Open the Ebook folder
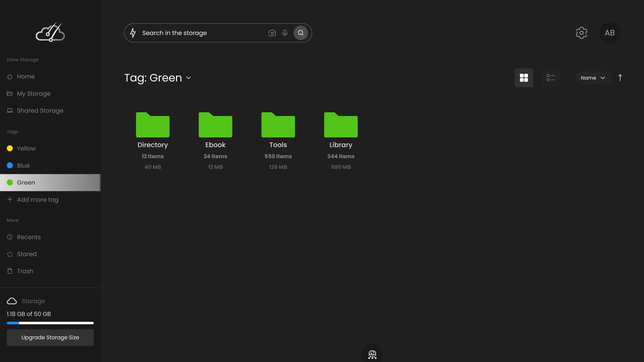 (x=215, y=125)
